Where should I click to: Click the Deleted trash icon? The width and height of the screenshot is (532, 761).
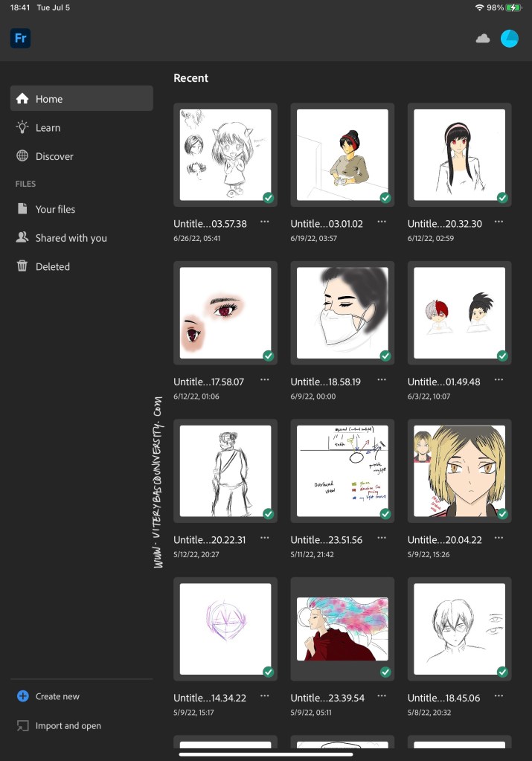(22, 266)
